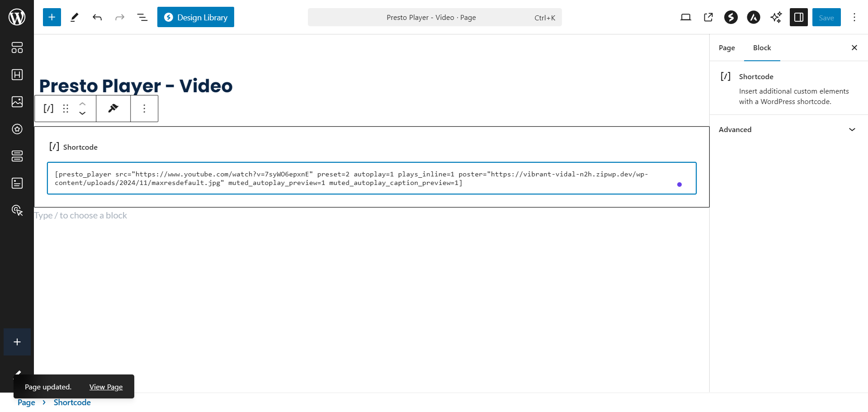Screen dimensions: 868x412
Task: Open the View Page link
Action: 106,387
